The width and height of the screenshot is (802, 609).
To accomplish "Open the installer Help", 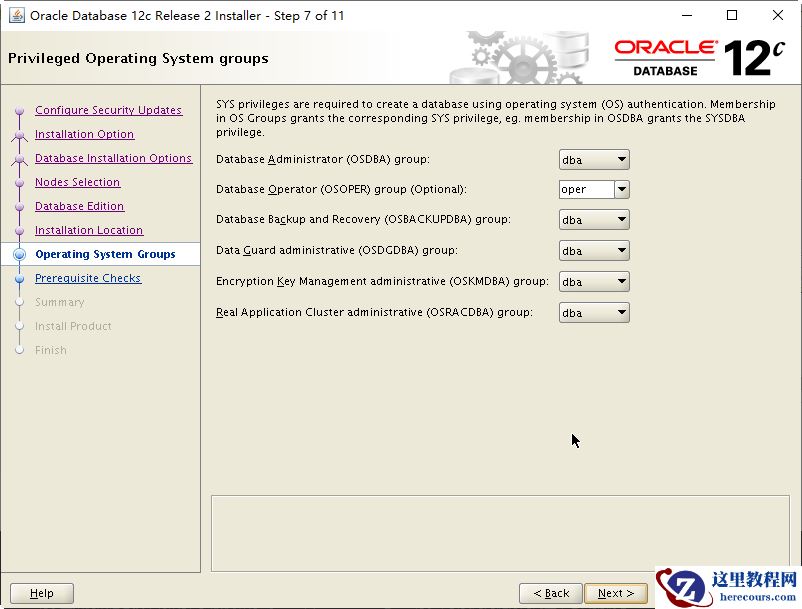I will pos(42,593).
